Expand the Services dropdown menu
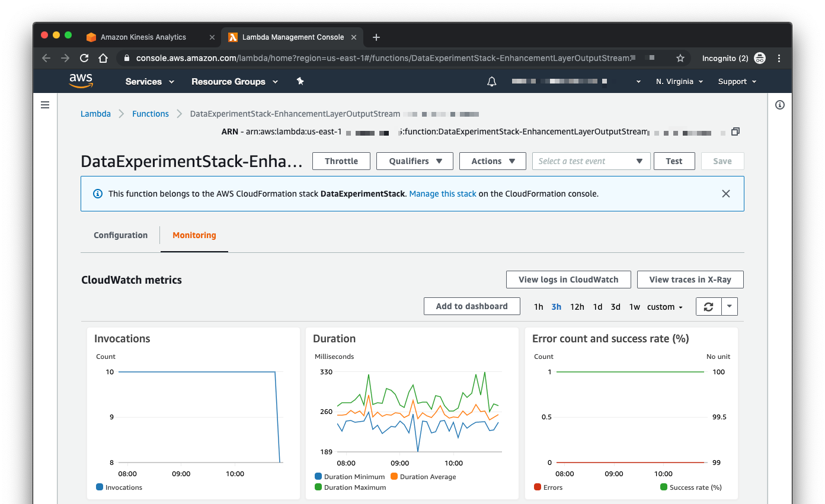 coord(150,82)
